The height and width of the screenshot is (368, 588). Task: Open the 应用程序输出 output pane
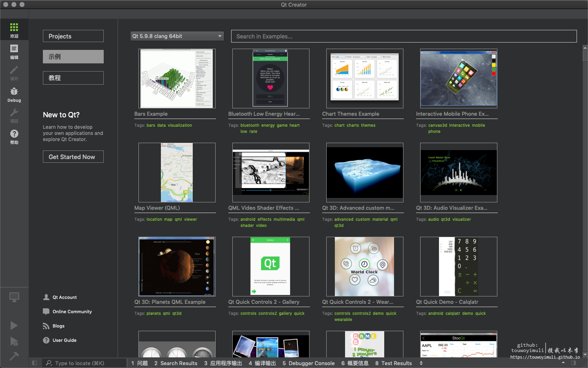point(223,363)
